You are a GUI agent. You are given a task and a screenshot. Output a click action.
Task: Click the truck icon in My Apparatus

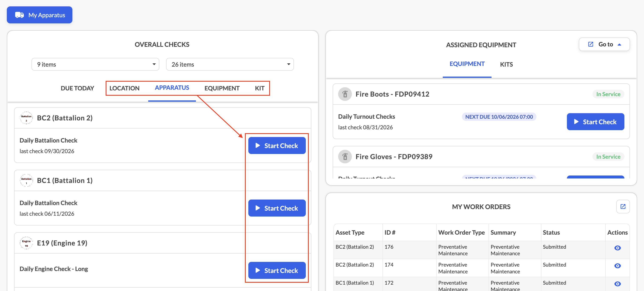(20, 15)
